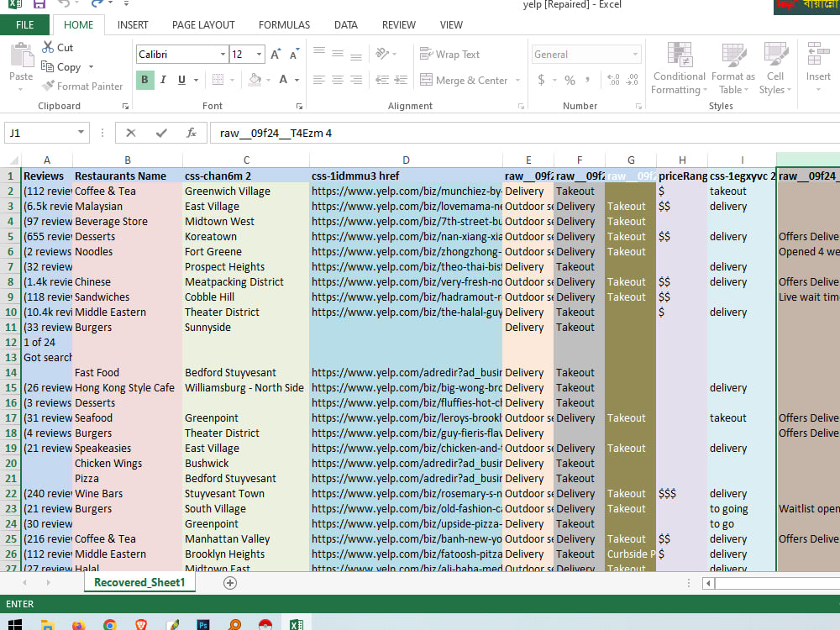Toggle Wrap Text option
The image size is (840, 630).
[450, 54]
